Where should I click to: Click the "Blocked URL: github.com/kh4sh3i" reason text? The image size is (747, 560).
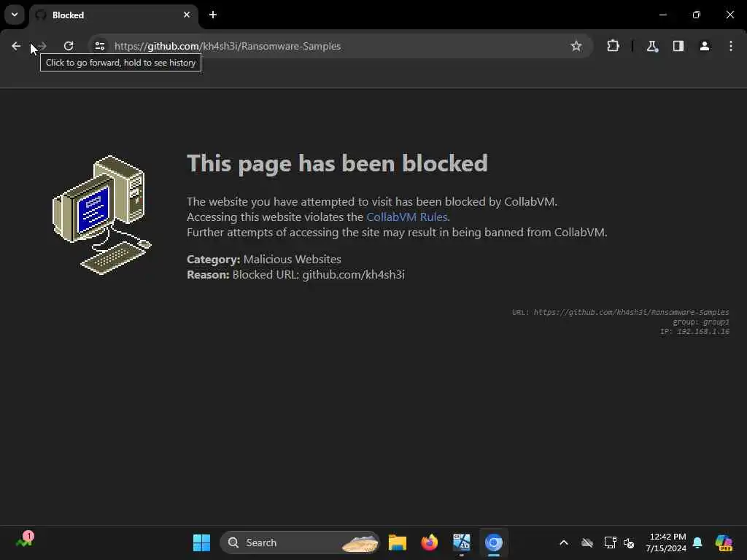tap(318, 275)
